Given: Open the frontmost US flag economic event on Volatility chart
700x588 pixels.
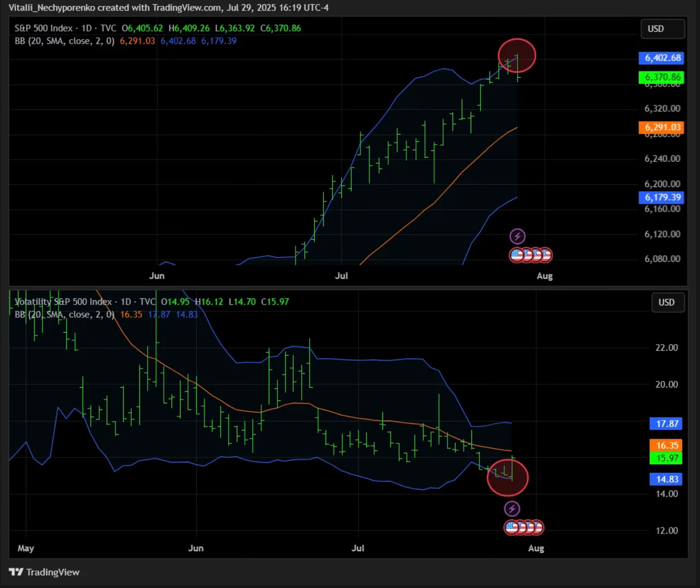Looking at the screenshot, I should 511,527.
